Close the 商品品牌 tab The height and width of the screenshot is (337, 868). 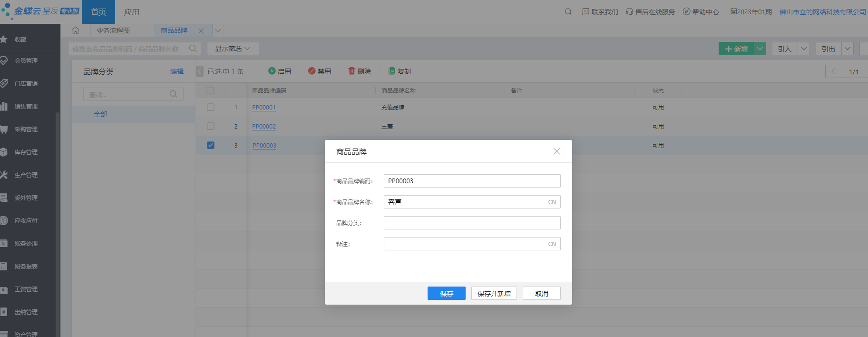(x=201, y=31)
